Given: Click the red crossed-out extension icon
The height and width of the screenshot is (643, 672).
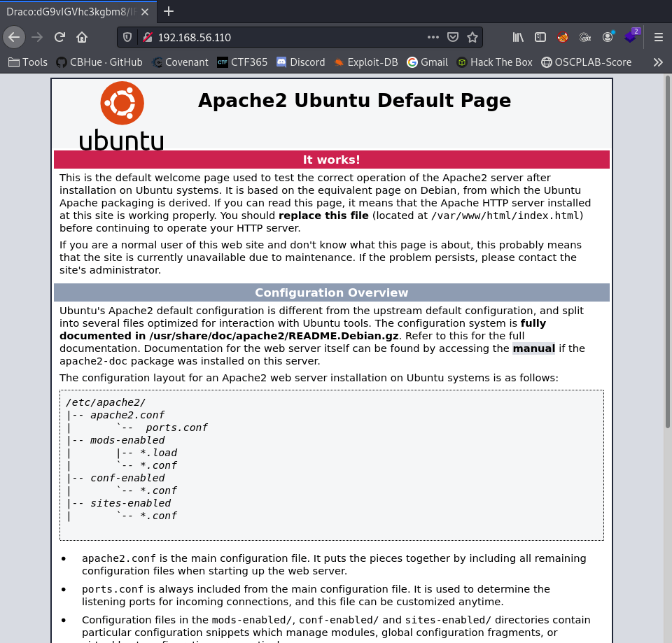Looking at the screenshot, I should click(x=563, y=37).
